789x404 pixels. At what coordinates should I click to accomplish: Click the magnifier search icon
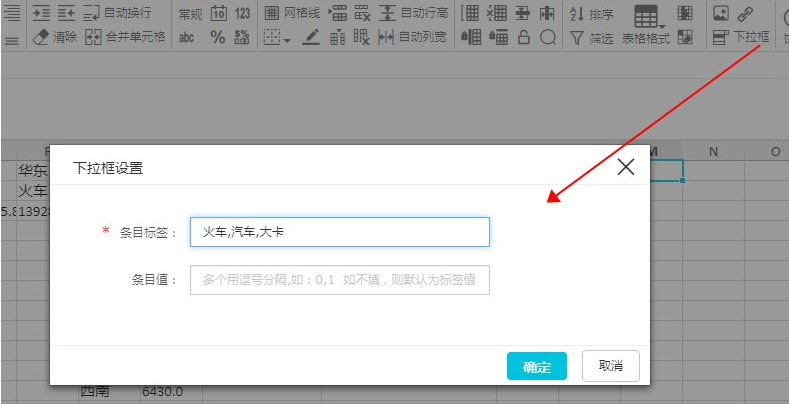tap(547, 37)
